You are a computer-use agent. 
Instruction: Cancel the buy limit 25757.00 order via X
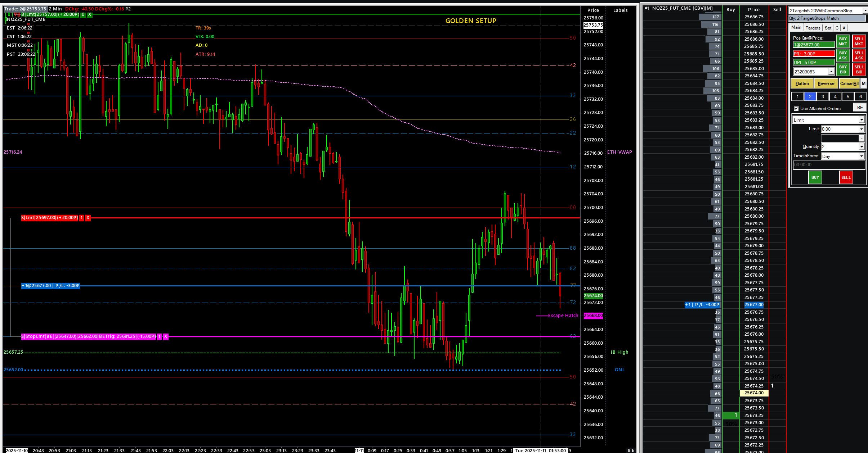pyautogui.click(x=90, y=14)
